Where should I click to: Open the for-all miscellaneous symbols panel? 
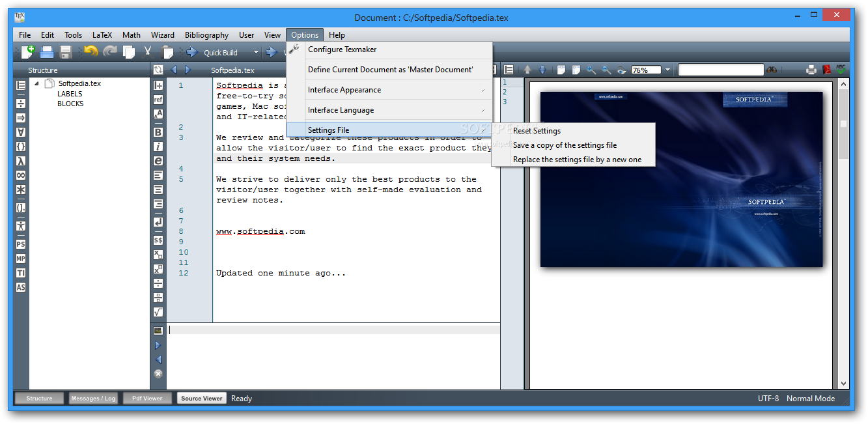tap(21, 132)
